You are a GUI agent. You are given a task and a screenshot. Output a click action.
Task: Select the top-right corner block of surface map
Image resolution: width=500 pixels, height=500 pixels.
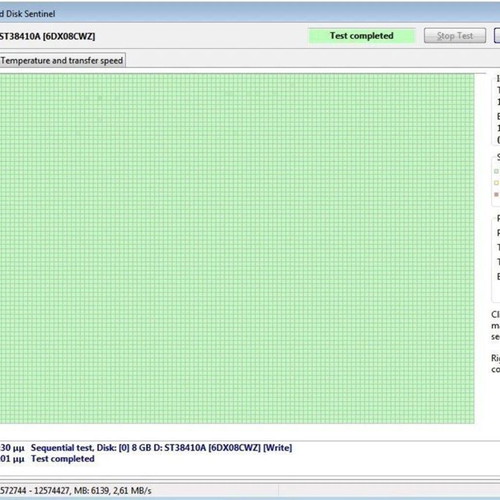coord(472,77)
